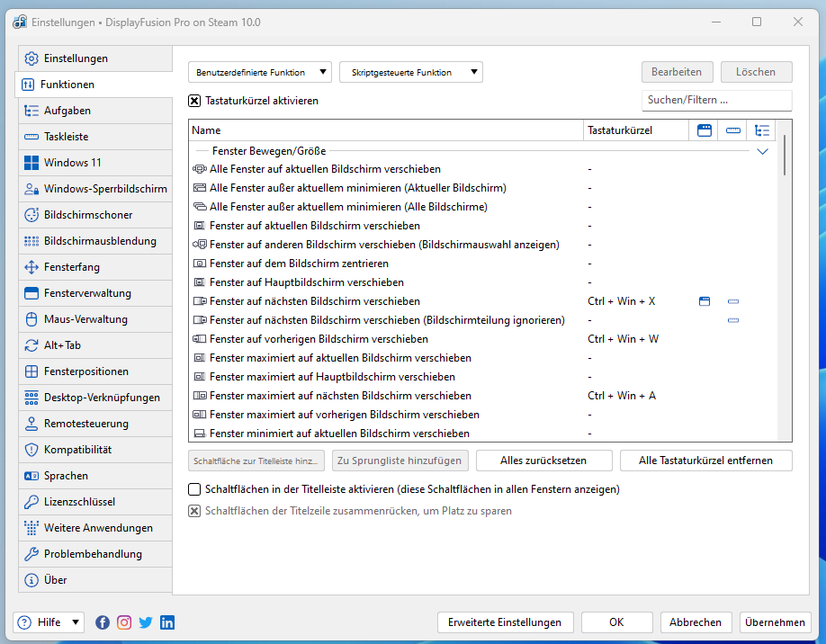The width and height of the screenshot is (826, 644).
Task: Click icon of Fenster auf vorherigen Bildschirm verschieben
Action: pyautogui.click(x=200, y=339)
